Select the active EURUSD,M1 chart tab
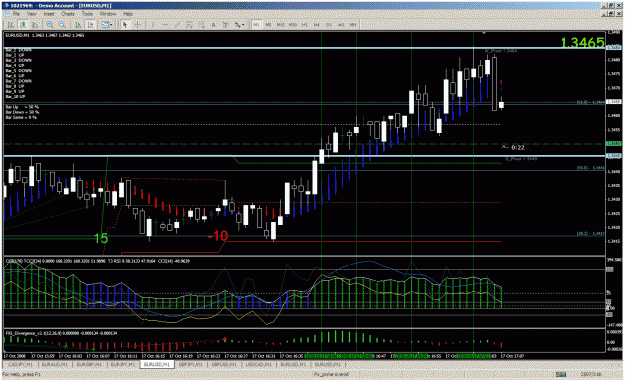 click(x=157, y=364)
